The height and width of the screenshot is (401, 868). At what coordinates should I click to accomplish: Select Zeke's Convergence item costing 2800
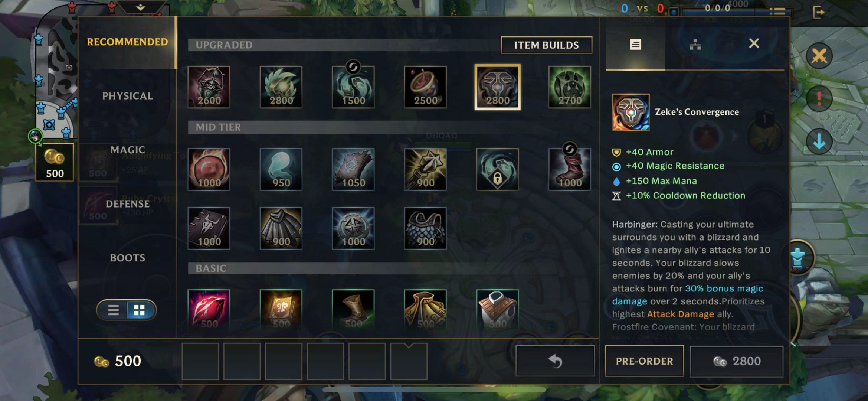[497, 87]
